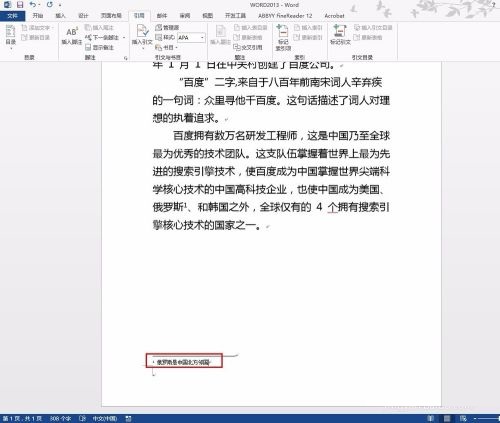Click 中文(中国) language indicator
The width and height of the screenshot is (500, 423).
click(x=105, y=418)
